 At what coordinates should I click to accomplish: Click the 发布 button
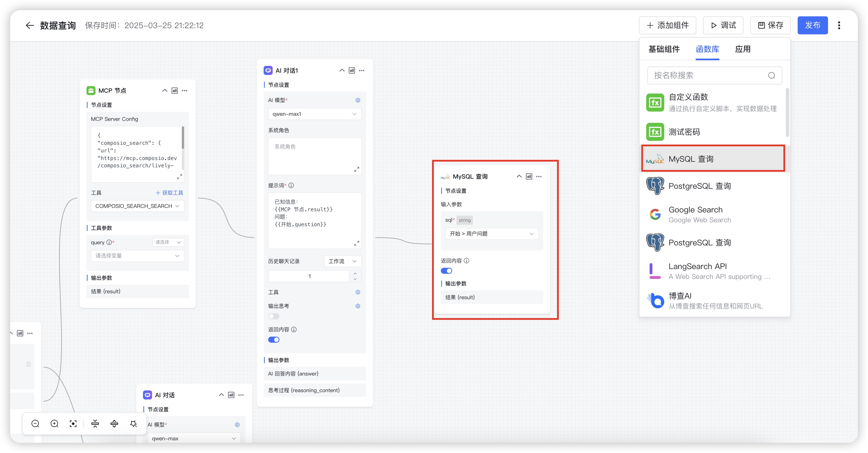(812, 26)
